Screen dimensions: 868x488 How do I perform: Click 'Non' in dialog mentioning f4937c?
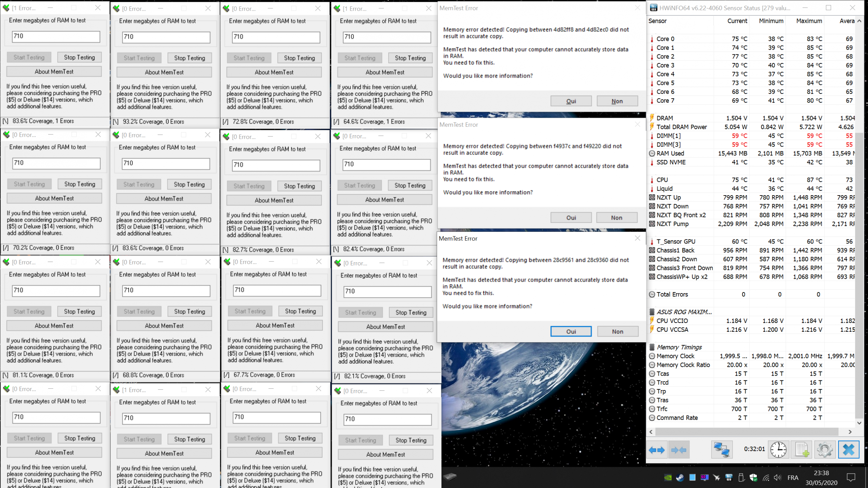[617, 217]
